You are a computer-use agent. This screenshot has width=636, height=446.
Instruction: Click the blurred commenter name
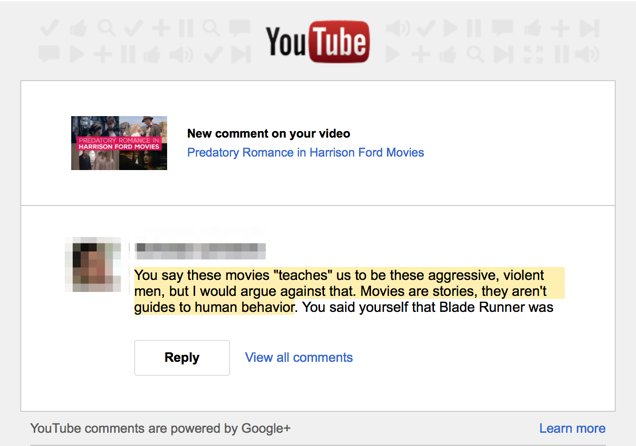200,251
